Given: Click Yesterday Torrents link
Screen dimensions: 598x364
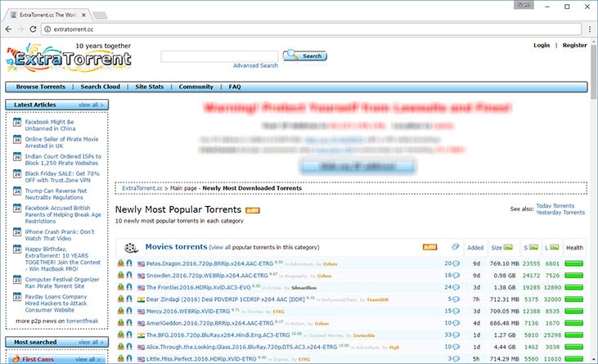Looking at the screenshot, I should [x=560, y=213].
